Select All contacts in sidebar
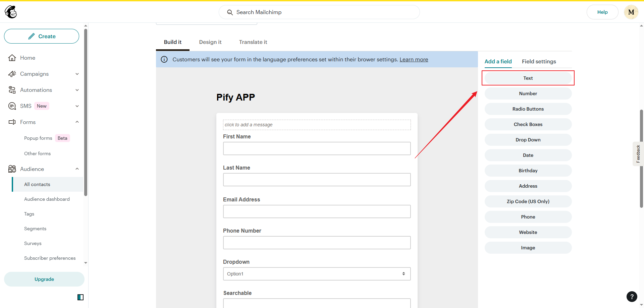644x308 pixels. point(48,184)
